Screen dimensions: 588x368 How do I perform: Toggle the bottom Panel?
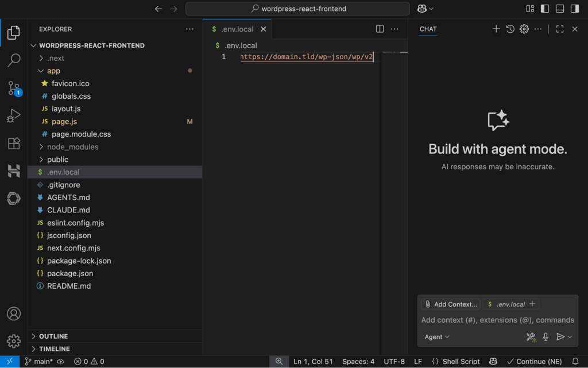click(x=559, y=9)
